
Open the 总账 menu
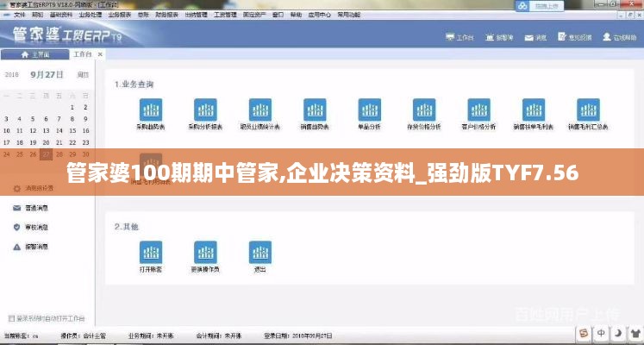(x=143, y=15)
